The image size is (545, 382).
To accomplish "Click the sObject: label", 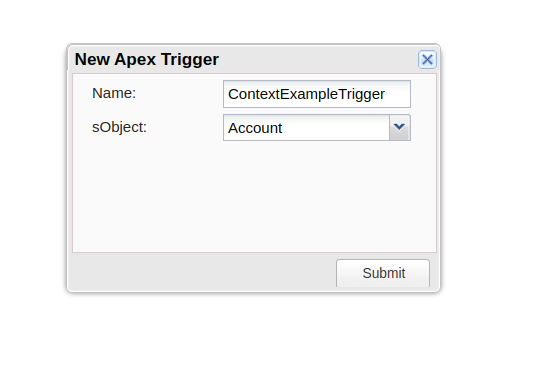I will click(119, 127).
